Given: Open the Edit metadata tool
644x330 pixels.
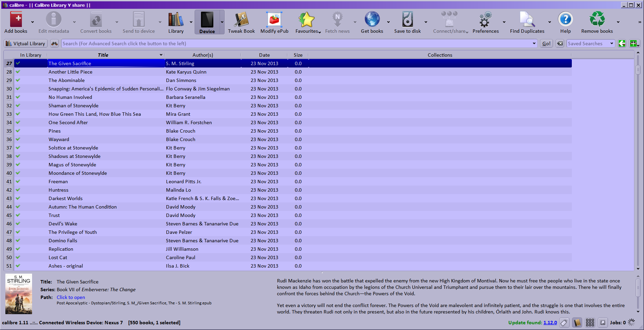Looking at the screenshot, I should point(54,19).
